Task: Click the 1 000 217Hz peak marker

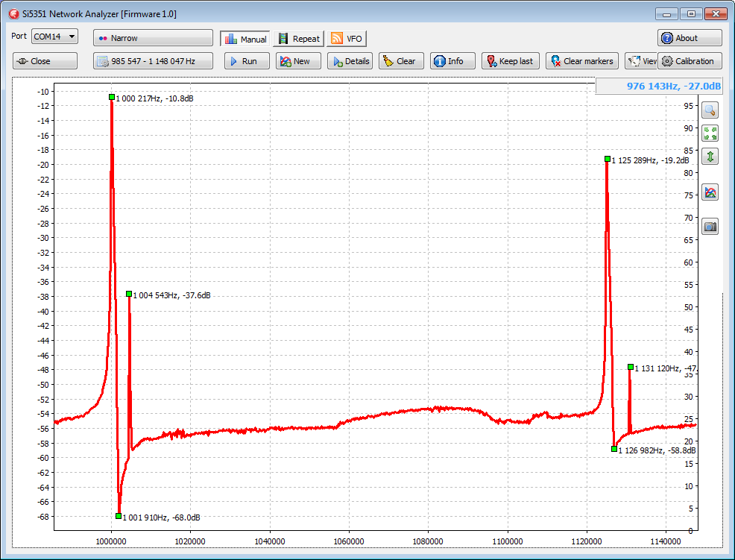Action: [112, 97]
